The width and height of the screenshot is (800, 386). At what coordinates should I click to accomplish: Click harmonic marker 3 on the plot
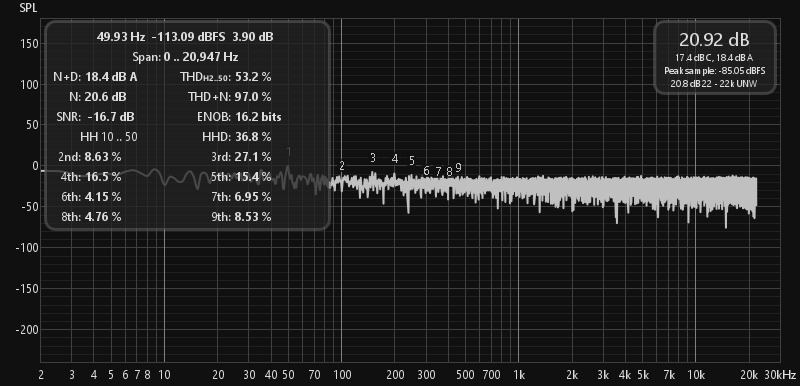coord(373,158)
